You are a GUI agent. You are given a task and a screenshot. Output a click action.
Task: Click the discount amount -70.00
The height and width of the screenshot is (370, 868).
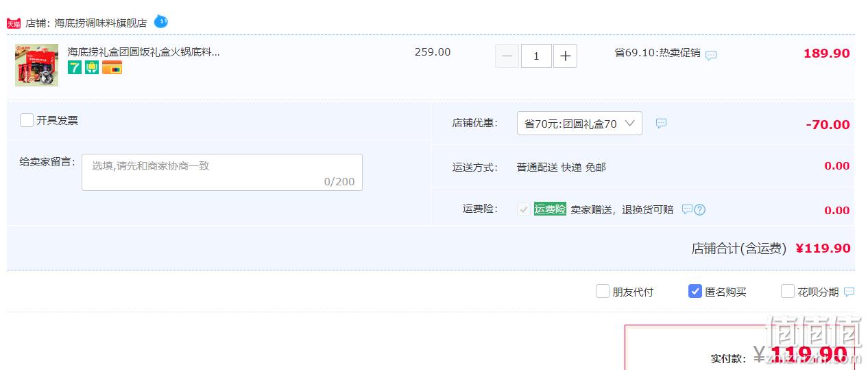tap(828, 124)
